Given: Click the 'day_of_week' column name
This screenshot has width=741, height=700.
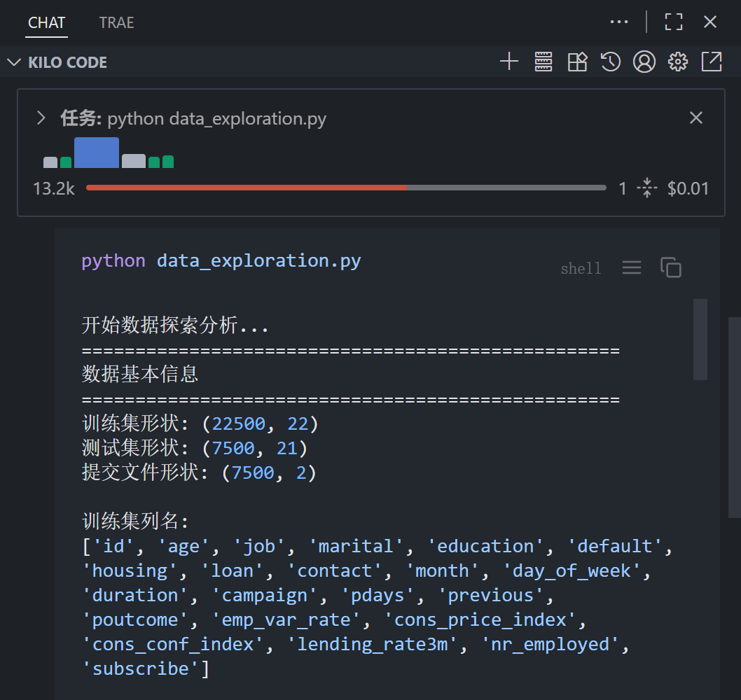Looking at the screenshot, I should tap(572, 570).
